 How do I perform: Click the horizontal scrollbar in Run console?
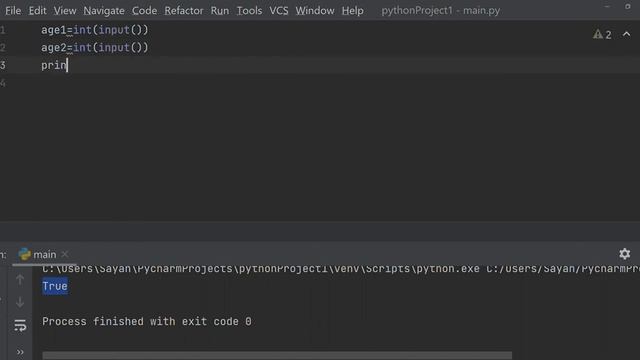click(277, 356)
